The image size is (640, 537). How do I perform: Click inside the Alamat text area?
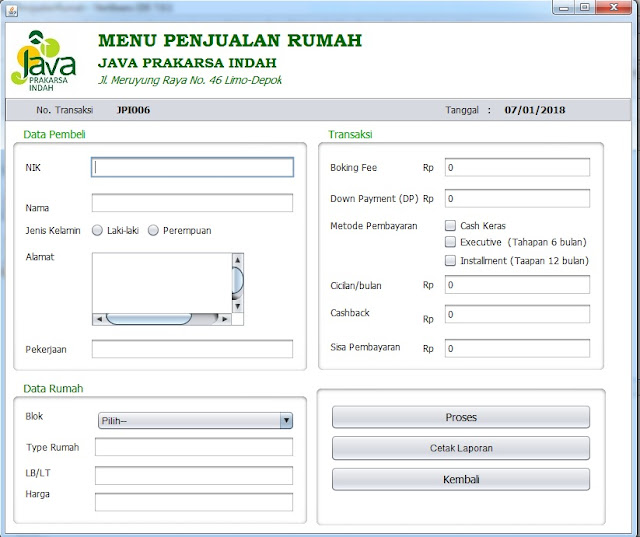point(162,283)
